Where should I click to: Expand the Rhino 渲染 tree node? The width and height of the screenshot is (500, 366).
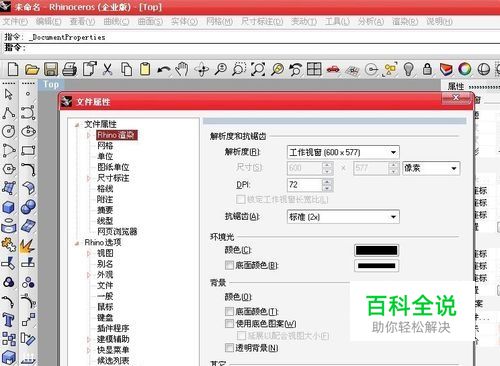click(x=89, y=135)
